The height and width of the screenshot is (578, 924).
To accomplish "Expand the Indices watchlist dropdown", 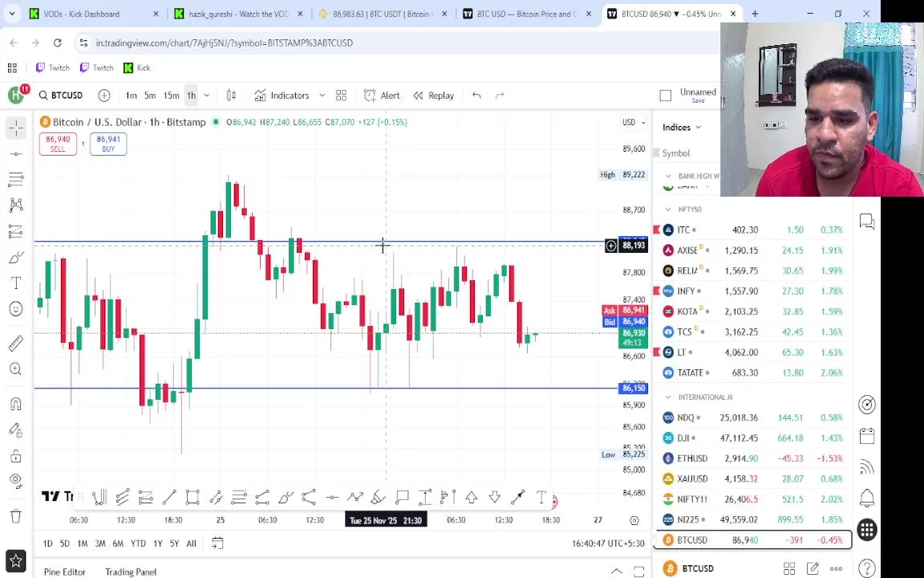I will [682, 128].
